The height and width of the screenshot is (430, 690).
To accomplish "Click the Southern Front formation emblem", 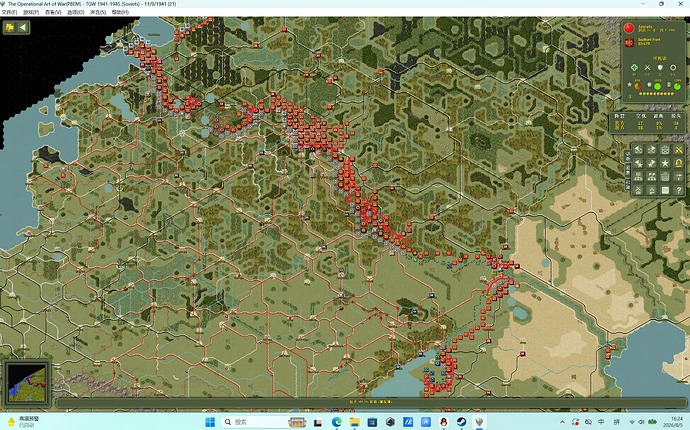I will tap(629, 43).
